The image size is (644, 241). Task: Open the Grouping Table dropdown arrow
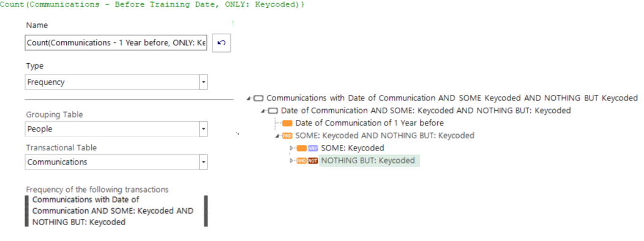tap(203, 129)
